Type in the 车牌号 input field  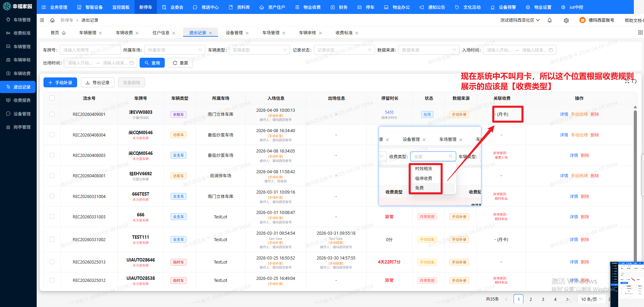(x=90, y=50)
